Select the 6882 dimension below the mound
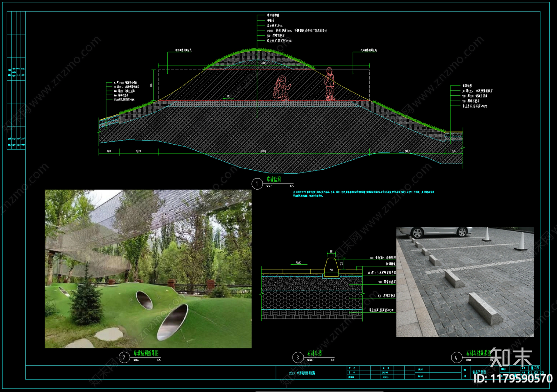Viewport: 557px width, 392px height. tap(264, 151)
